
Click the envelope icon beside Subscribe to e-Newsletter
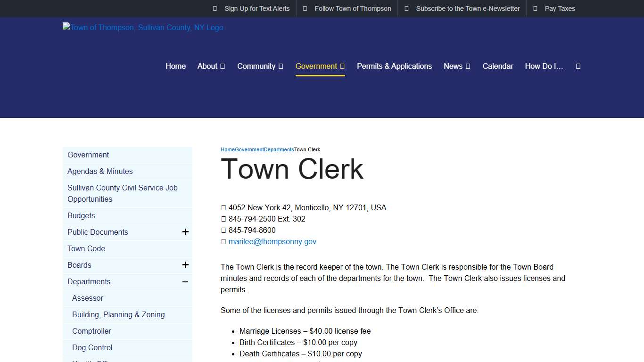406,8
